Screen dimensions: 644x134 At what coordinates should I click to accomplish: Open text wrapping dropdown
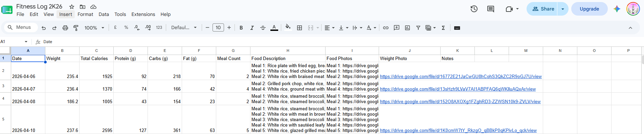[357, 28]
